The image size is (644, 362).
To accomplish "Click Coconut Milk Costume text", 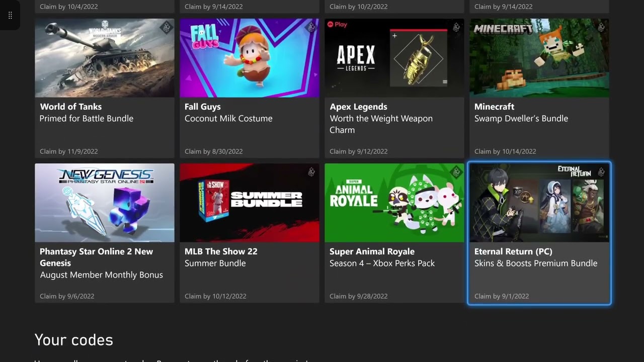I will (228, 119).
